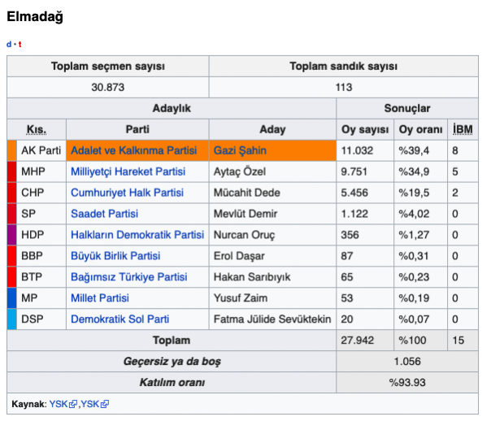Click the second YSK source link
The width and height of the screenshot is (504, 421).
[x=89, y=404]
